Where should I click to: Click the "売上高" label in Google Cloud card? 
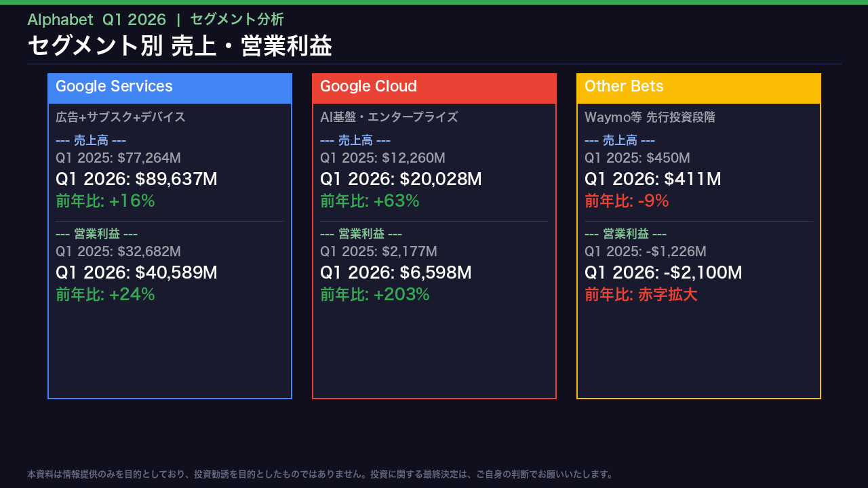pos(355,141)
